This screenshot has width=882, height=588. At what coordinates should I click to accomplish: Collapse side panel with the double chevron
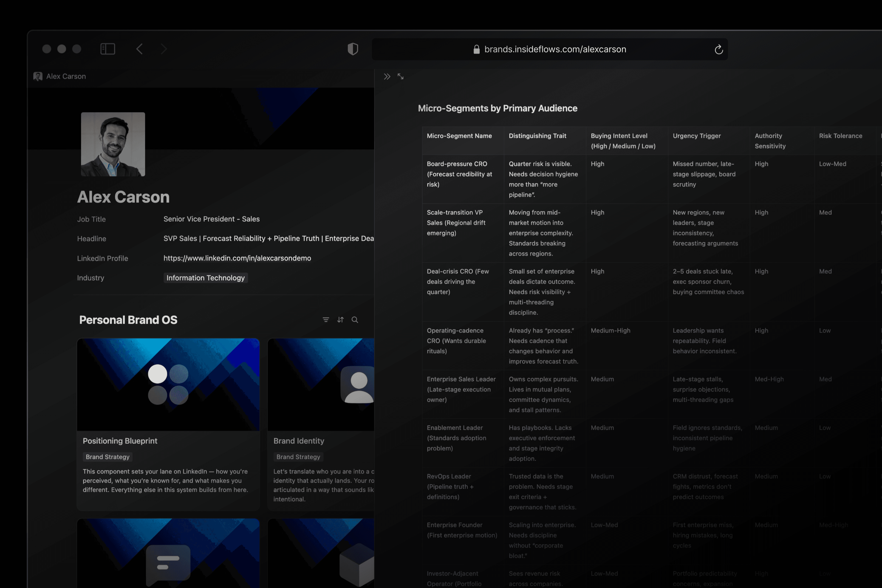387,76
